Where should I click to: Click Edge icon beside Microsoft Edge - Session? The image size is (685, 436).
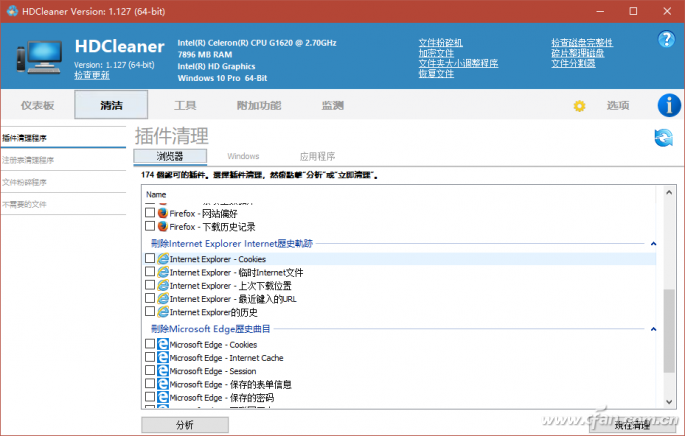tap(163, 370)
